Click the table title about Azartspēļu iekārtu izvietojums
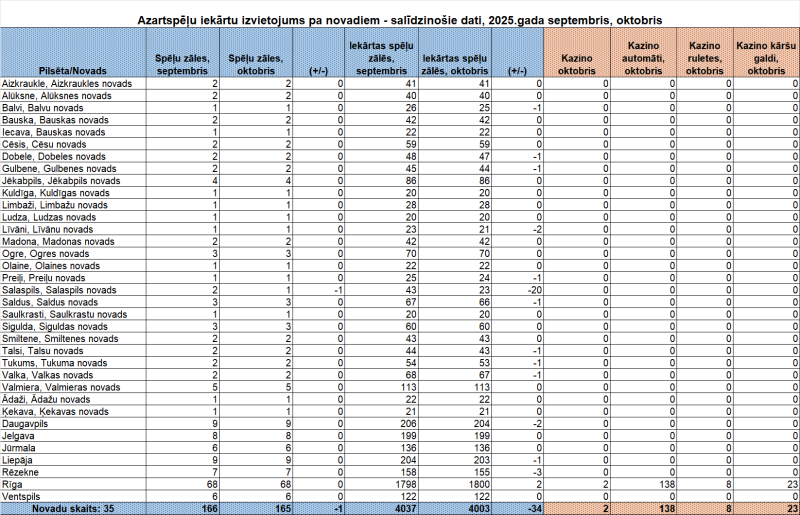The width and height of the screenshot is (800, 515). click(x=402, y=20)
